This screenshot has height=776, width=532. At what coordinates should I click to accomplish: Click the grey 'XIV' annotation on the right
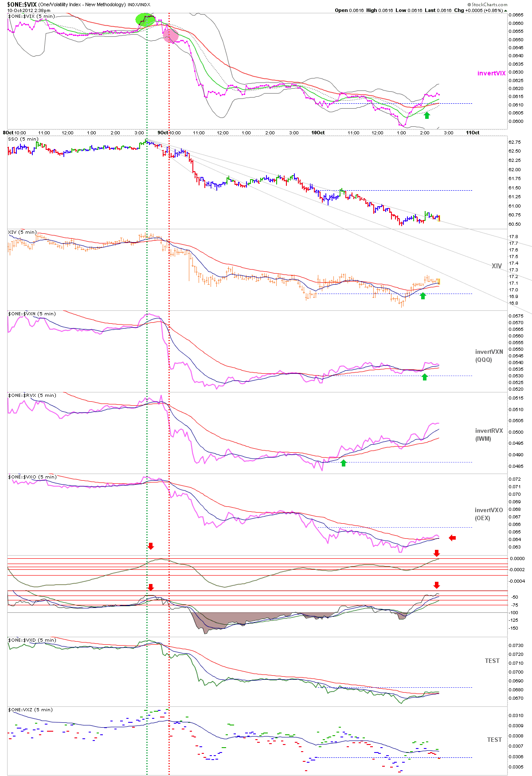497,266
